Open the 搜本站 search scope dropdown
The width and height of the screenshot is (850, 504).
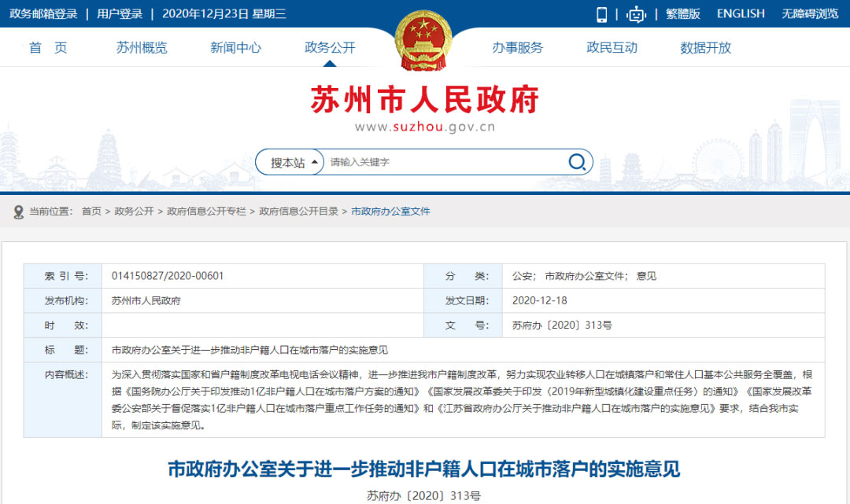pos(290,162)
